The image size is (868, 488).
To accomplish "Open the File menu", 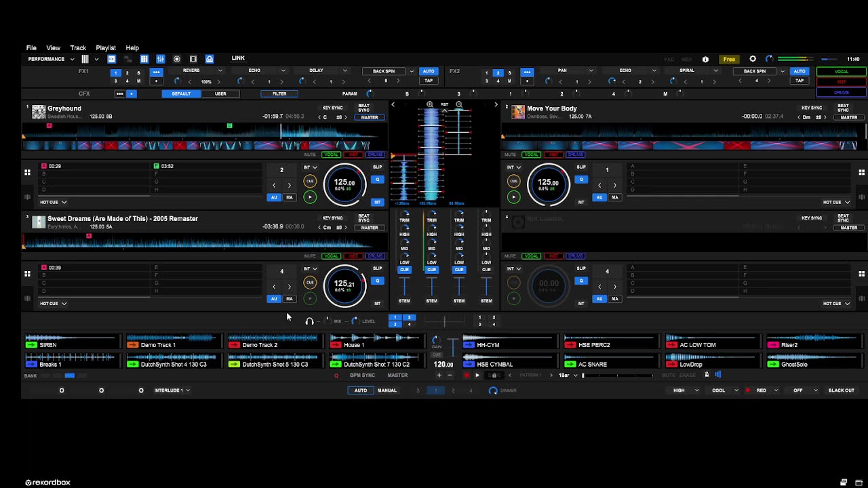I will point(31,48).
